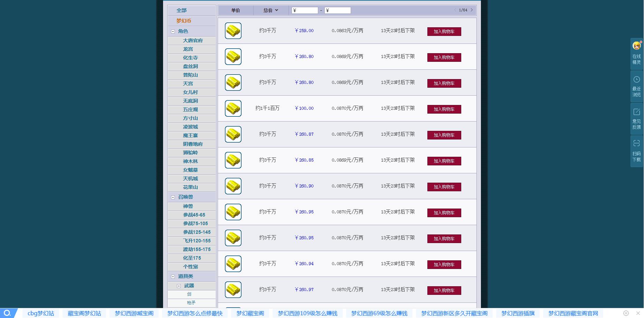Screen dimensions: 644x318
Task: Open the 大唐官府 category link
Action: click(x=193, y=40)
